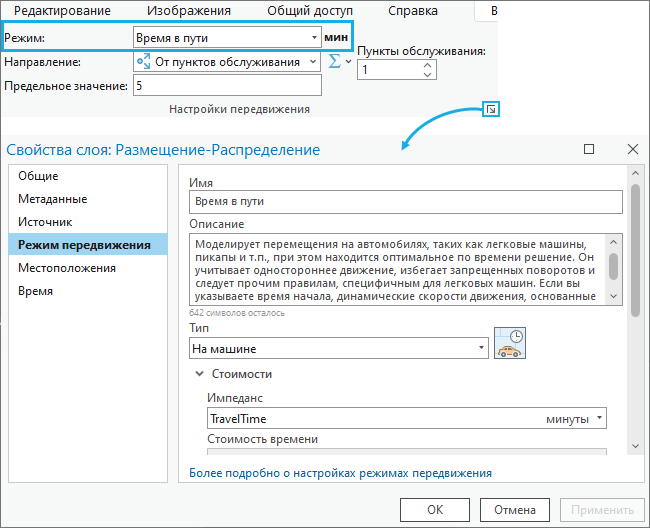
Task: Maximize the layer properties dialog
Action: coord(589,149)
